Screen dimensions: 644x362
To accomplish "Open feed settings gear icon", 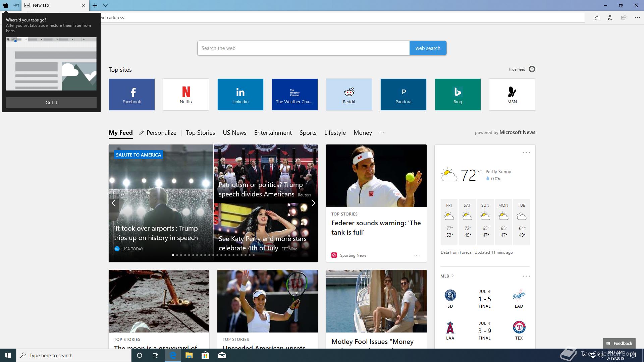I will tap(532, 69).
